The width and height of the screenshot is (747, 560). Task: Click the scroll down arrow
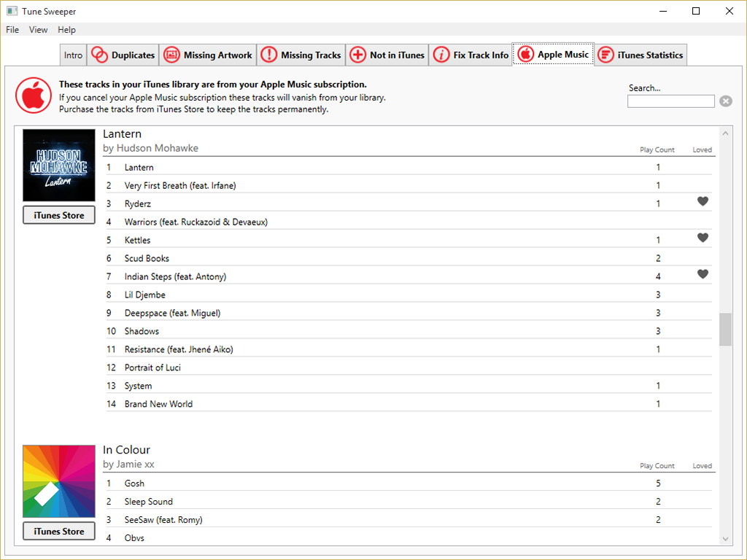pyautogui.click(x=726, y=539)
